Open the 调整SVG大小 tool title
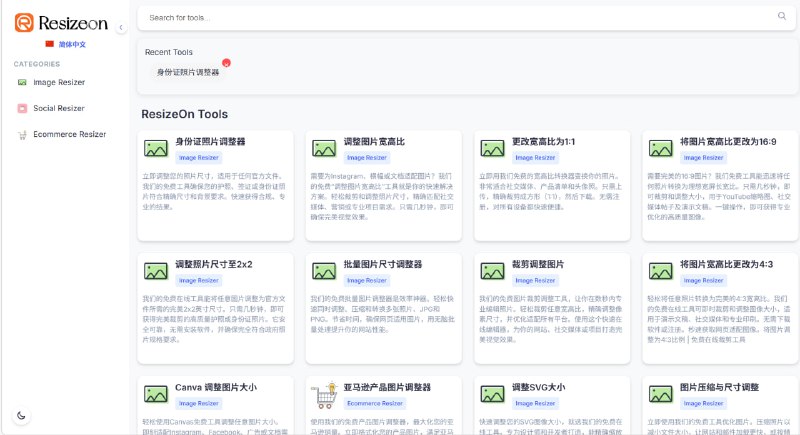800x435 pixels. click(538, 388)
